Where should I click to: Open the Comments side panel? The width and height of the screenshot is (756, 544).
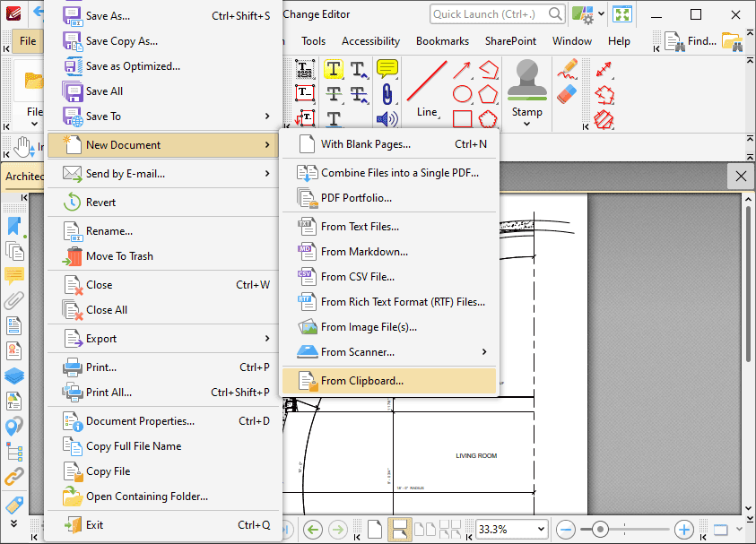(x=14, y=276)
